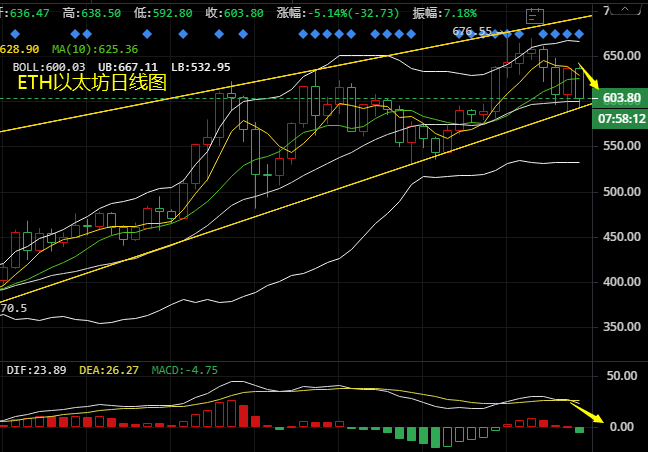This screenshot has height=452, width=648.
Task: Click the 676.55 high price marker
Action: click(x=472, y=32)
